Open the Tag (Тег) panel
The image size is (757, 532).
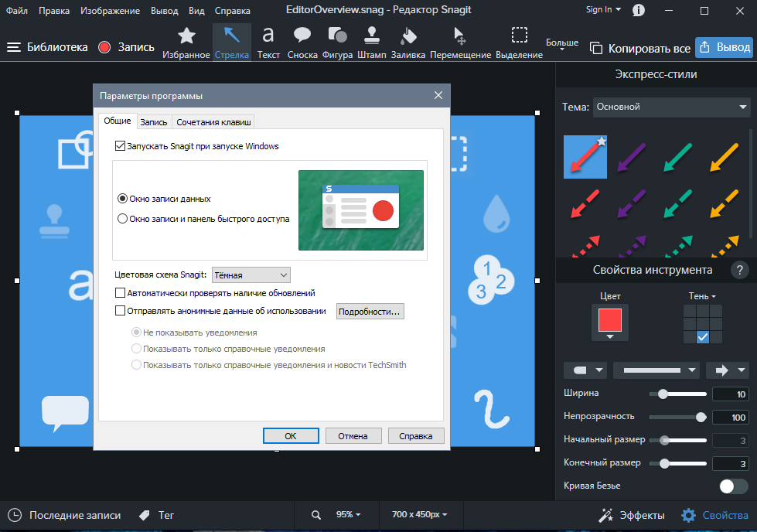[156, 515]
